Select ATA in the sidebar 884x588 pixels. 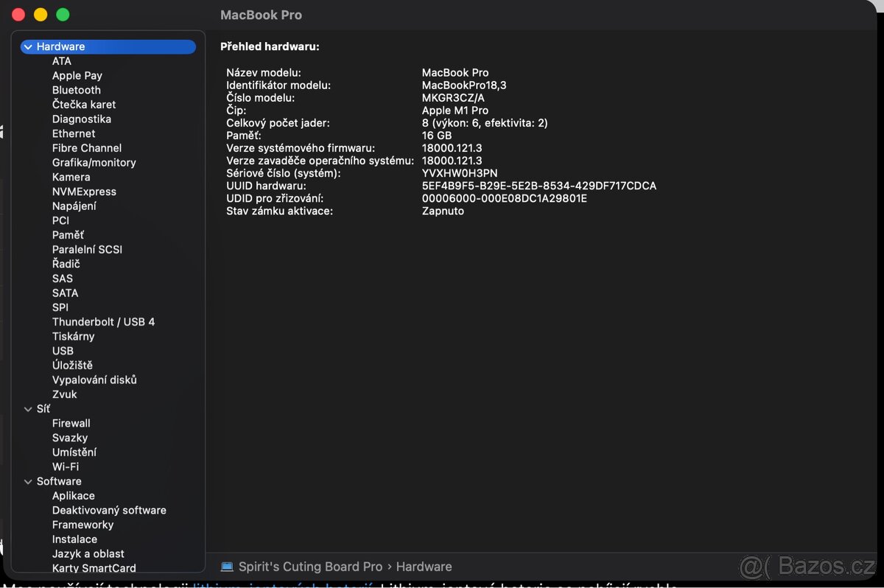[62, 61]
